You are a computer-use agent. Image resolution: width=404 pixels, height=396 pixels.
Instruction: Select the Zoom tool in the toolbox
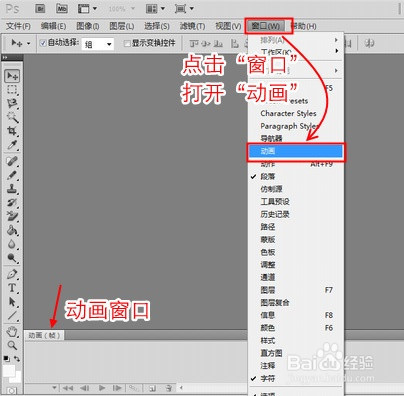[x=12, y=345]
